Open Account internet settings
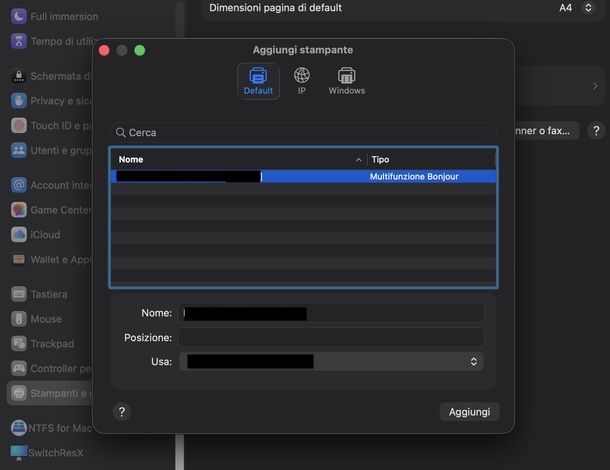Viewport: 610px width, 470px height. click(x=51, y=185)
